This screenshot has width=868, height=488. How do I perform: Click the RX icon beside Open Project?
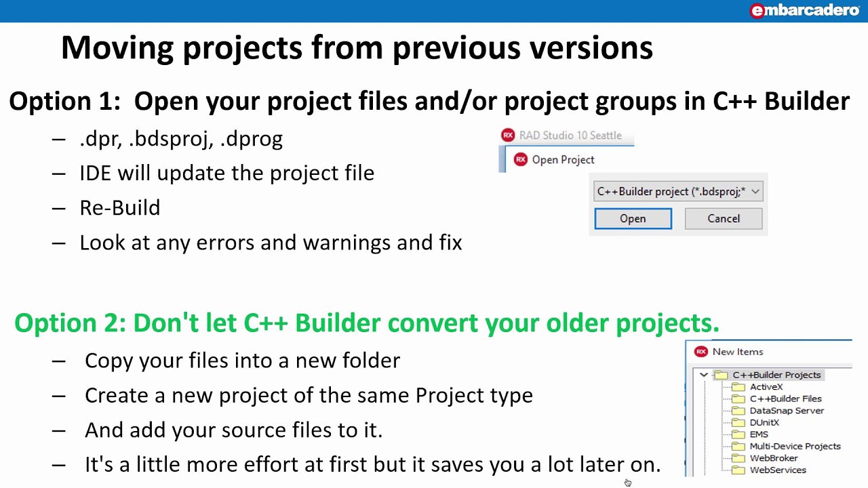(521, 160)
